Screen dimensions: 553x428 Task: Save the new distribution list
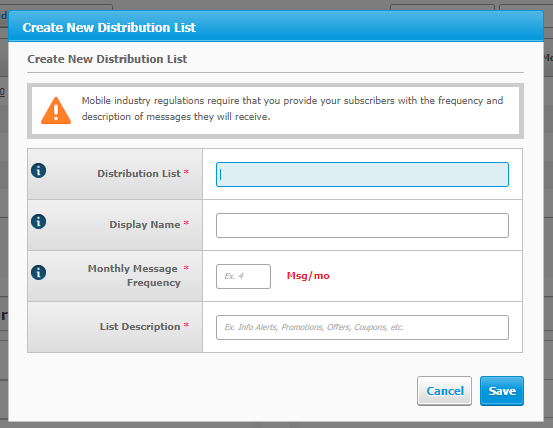coord(502,391)
